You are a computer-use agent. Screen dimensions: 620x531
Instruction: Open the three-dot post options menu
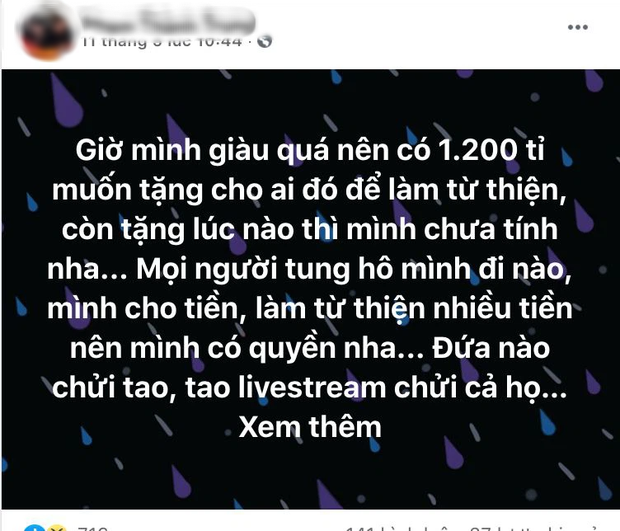(x=577, y=27)
